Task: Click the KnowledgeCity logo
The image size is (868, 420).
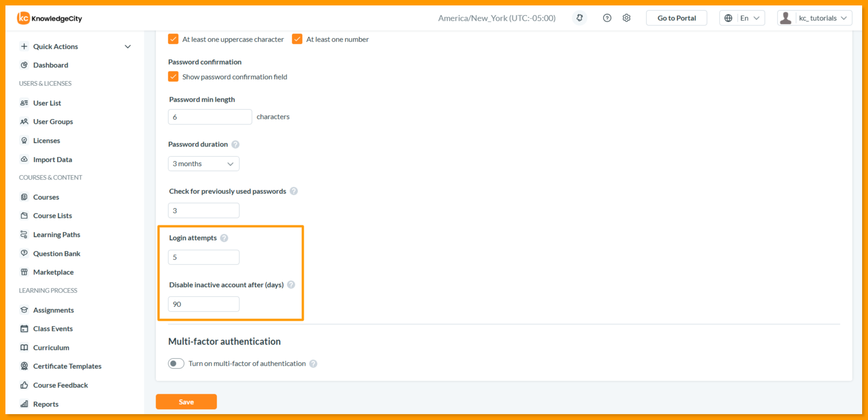Action: point(50,18)
